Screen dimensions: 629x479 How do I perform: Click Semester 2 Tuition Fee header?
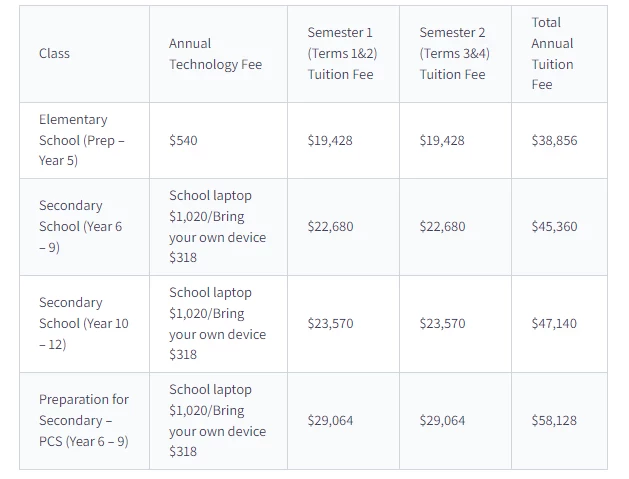pos(455,53)
